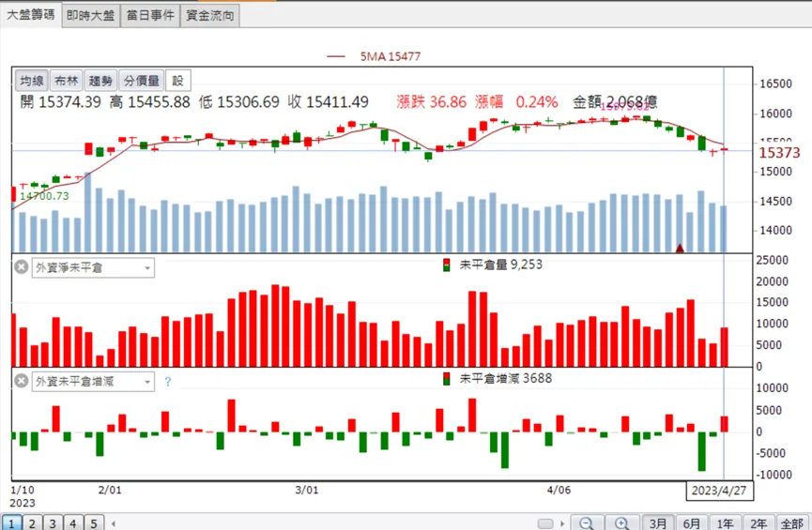Click the 15373 price label on axis

[779, 153]
